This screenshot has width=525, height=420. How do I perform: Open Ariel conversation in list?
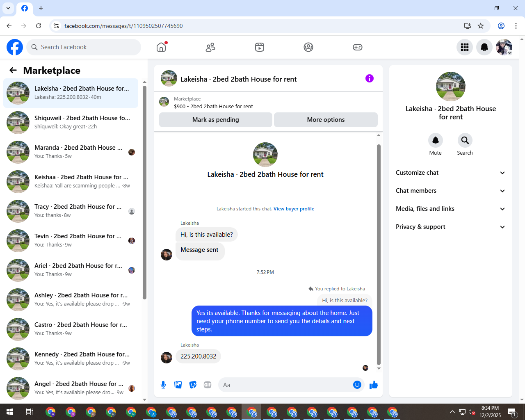[71, 270]
